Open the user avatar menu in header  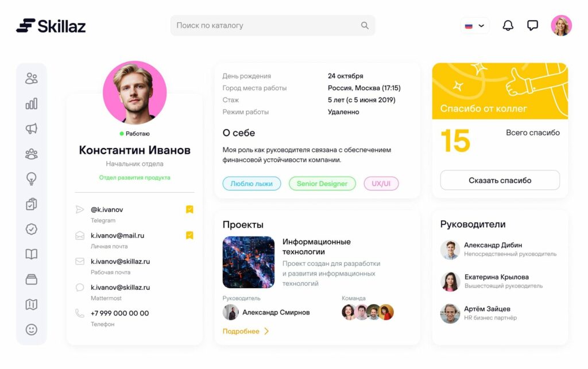click(x=562, y=25)
